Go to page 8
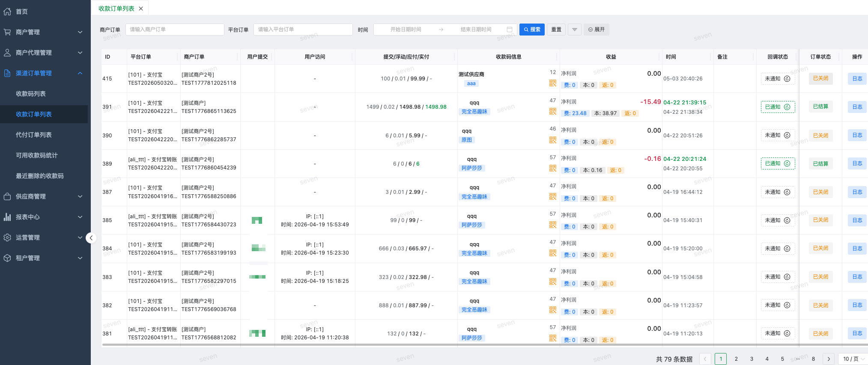This screenshot has height=365, width=868. coord(813,359)
